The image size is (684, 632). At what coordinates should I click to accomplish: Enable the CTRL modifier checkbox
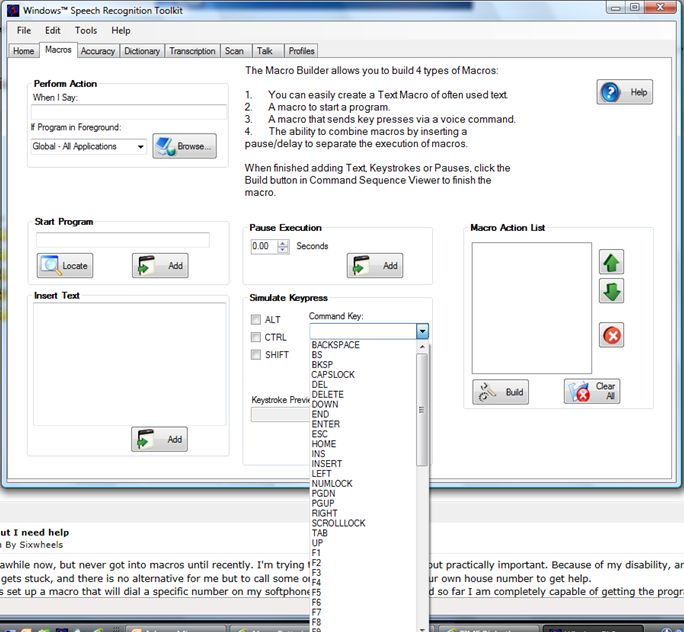(256, 337)
